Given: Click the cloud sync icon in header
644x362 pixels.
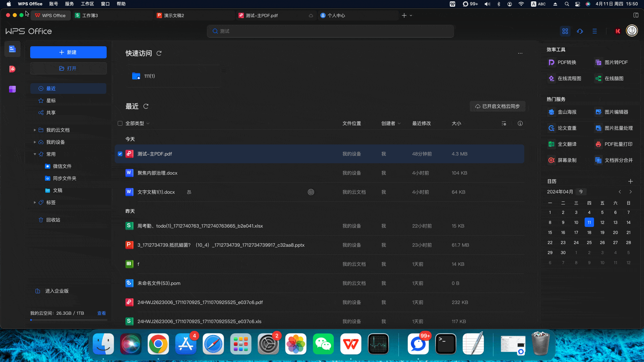Looking at the screenshot, I should pos(580,31).
